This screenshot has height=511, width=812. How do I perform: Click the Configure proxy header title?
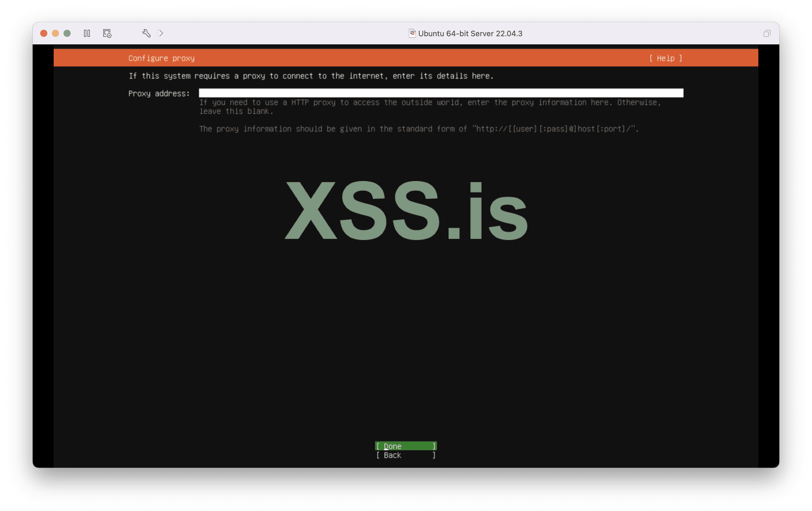point(161,58)
